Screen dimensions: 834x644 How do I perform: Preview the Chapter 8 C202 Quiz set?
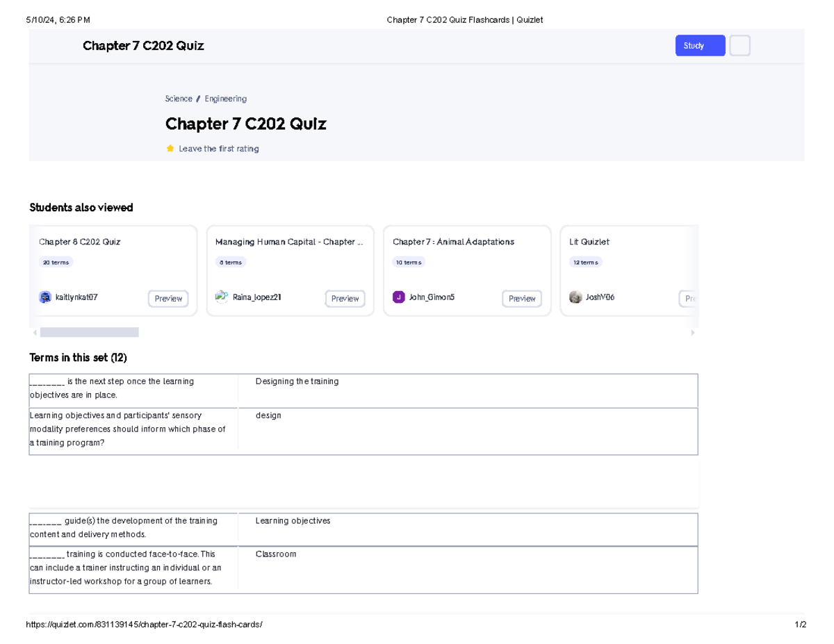[x=168, y=299]
